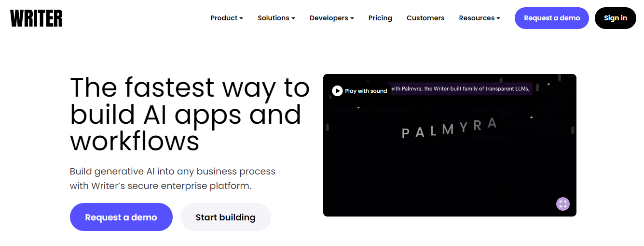Viewport: 644px width, 246px height.
Task: Click the PALMYRA text in the video
Action: 449,129
